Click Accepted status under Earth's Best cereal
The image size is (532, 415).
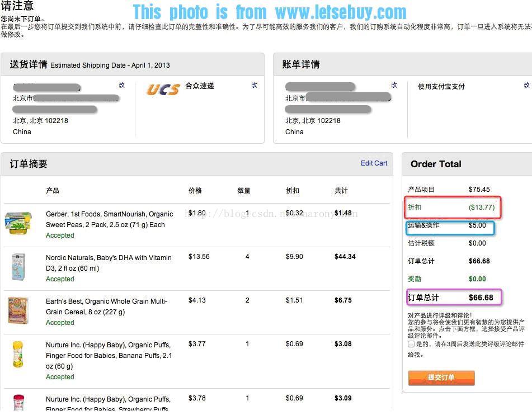pos(60,322)
